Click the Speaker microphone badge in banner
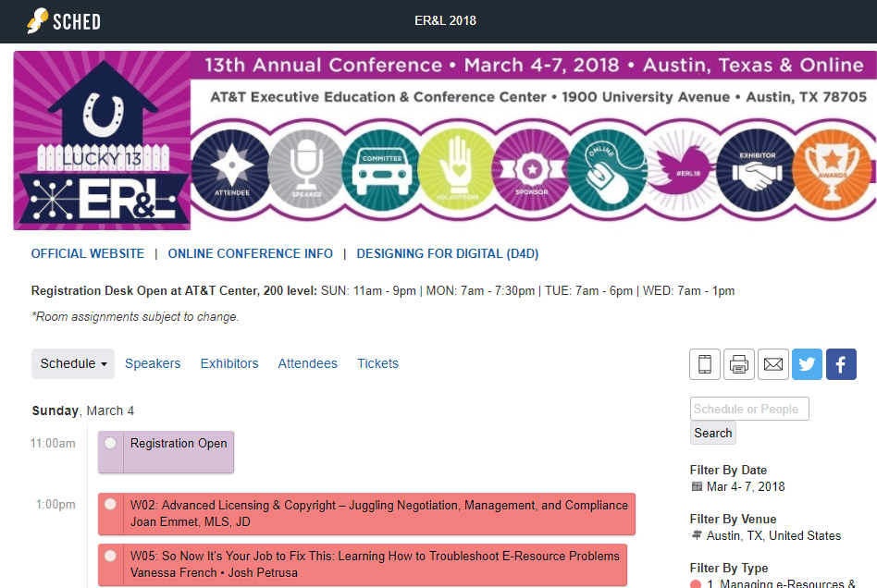Image resolution: width=877 pixels, height=588 pixels. point(304,168)
